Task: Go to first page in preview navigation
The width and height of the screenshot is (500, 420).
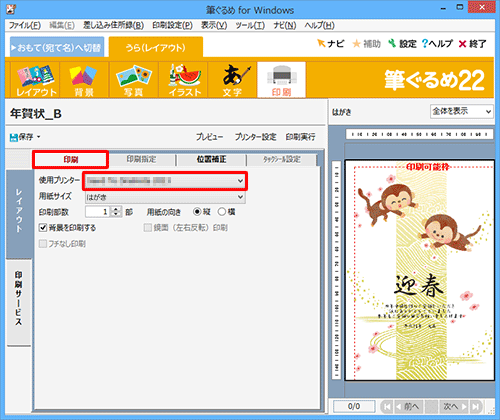Action: click(x=387, y=406)
